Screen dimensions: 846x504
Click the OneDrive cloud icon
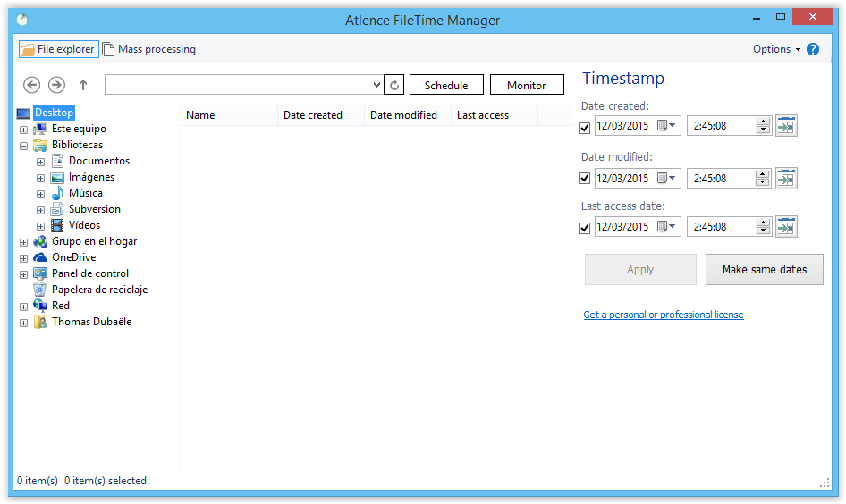[x=40, y=257]
